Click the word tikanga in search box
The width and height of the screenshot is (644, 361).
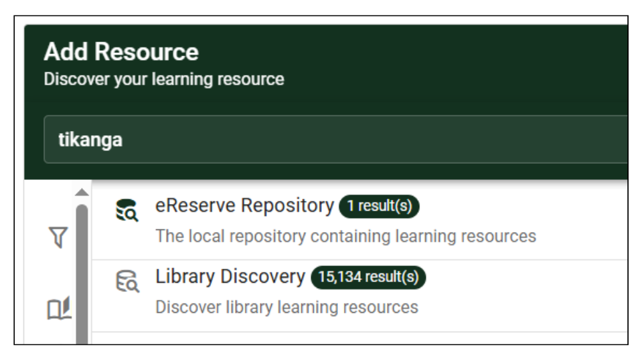(x=90, y=140)
